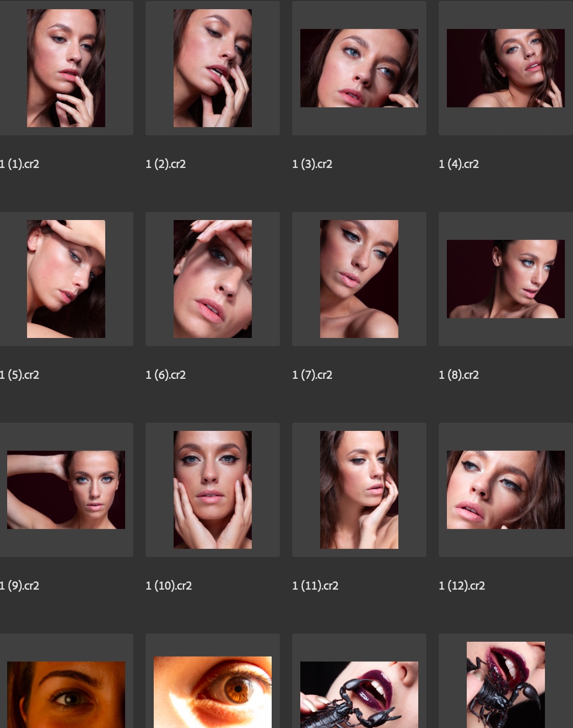Select the thumbnail of 1 (6).cr2
This screenshot has height=728, width=573.
(212, 279)
